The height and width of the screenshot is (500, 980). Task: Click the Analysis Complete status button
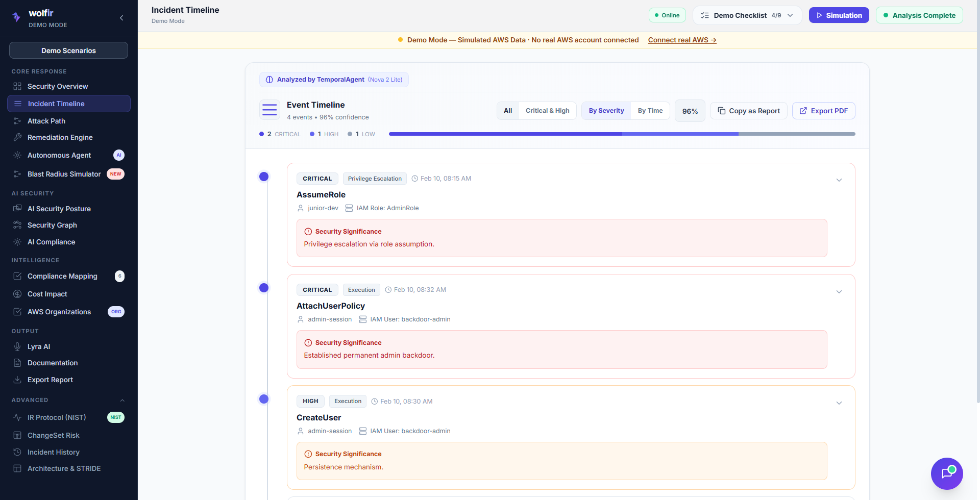coord(919,15)
